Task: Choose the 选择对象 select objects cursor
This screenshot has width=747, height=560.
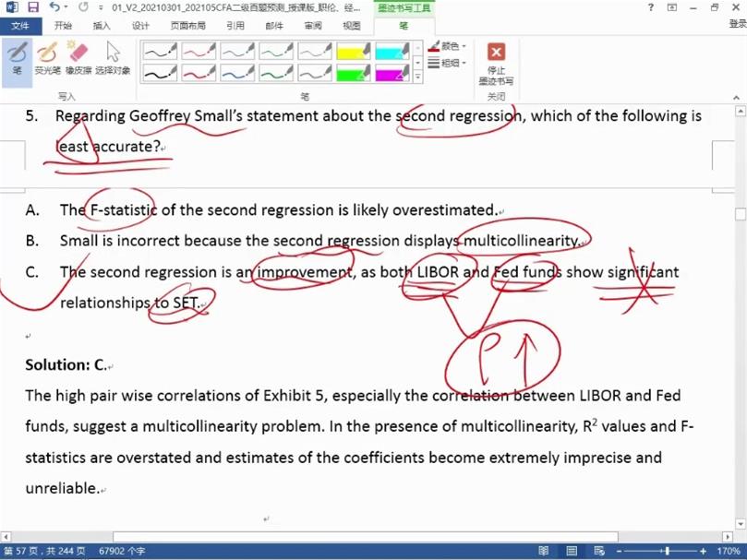Action: coord(113,58)
